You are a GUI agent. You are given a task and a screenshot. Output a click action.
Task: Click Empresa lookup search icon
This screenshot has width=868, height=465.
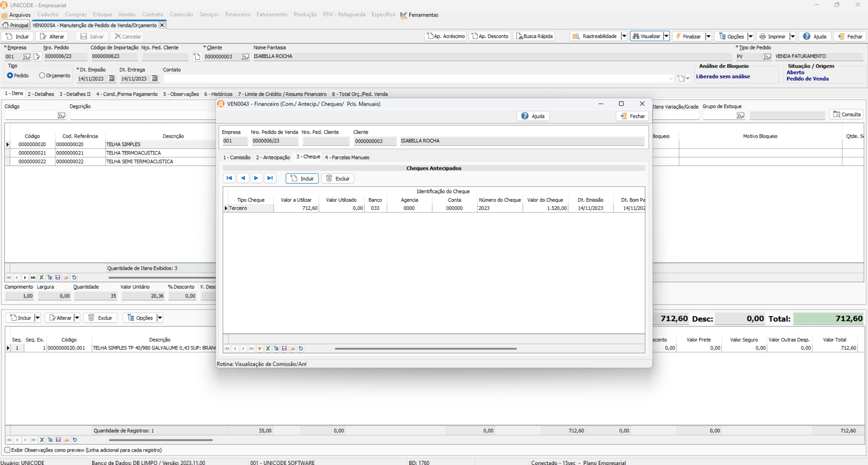click(26, 57)
